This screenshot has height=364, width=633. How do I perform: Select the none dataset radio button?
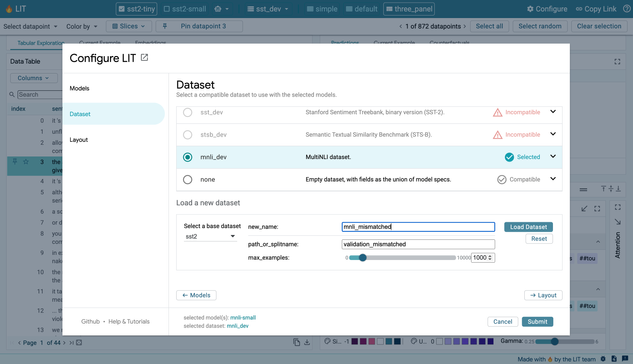pyautogui.click(x=187, y=179)
